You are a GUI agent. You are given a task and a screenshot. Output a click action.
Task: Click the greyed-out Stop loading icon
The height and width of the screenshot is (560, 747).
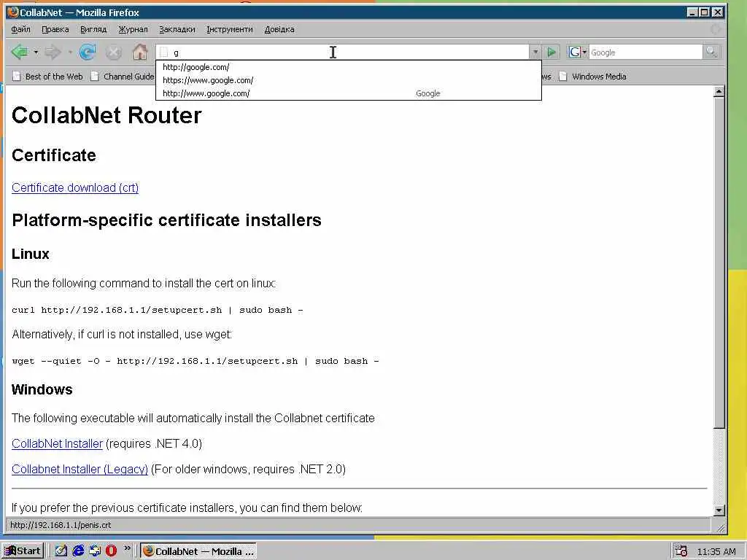click(x=113, y=52)
